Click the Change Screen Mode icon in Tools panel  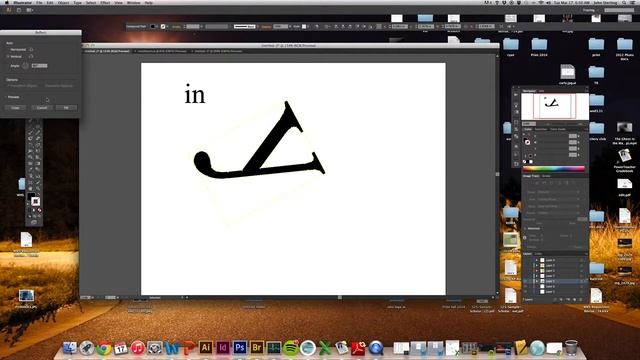(x=34, y=222)
